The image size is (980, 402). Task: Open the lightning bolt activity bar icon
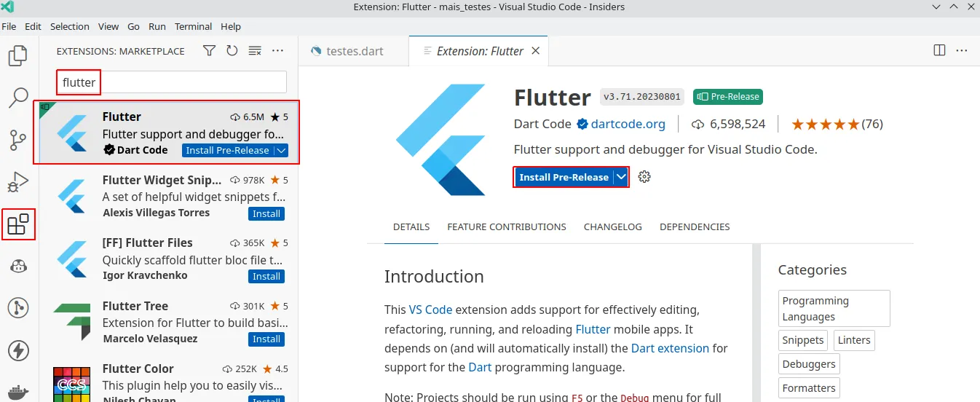[17, 350]
